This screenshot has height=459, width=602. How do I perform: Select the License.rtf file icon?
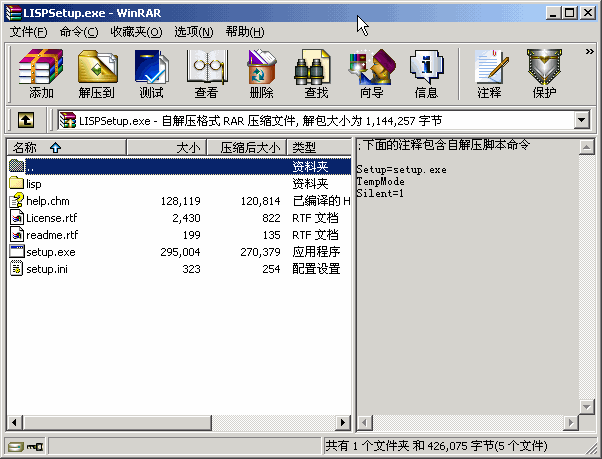coord(17,218)
